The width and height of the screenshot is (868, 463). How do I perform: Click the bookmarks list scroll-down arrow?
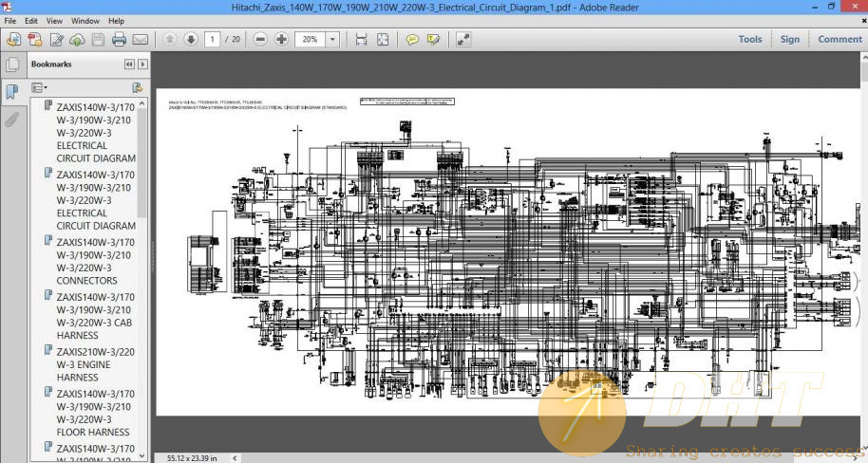(x=142, y=455)
